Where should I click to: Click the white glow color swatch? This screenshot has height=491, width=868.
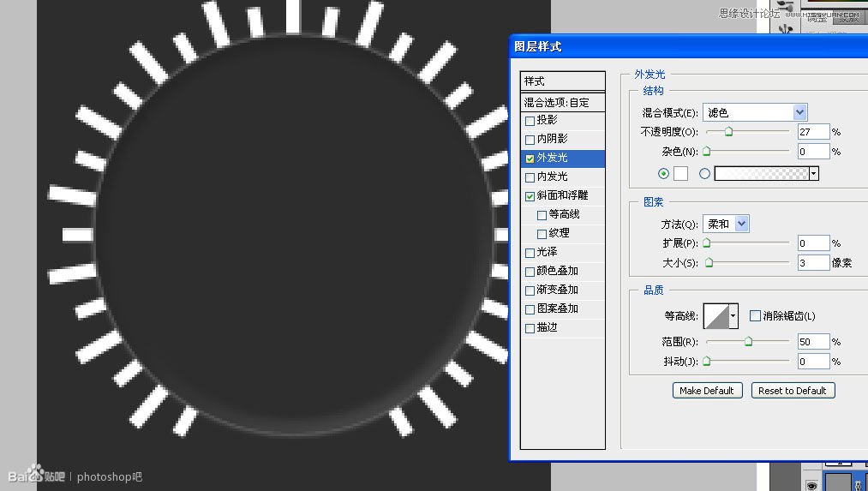pos(680,173)
